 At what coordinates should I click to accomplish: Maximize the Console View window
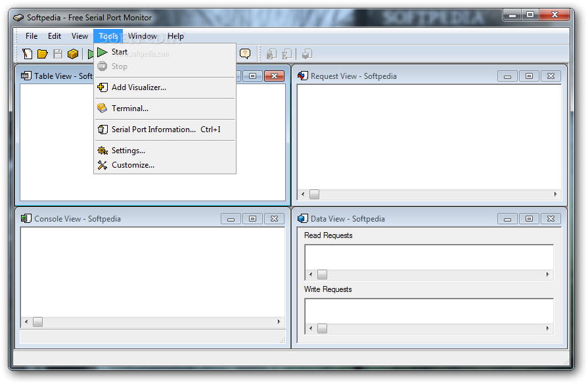pyautogui.click(x=252, y=219)
